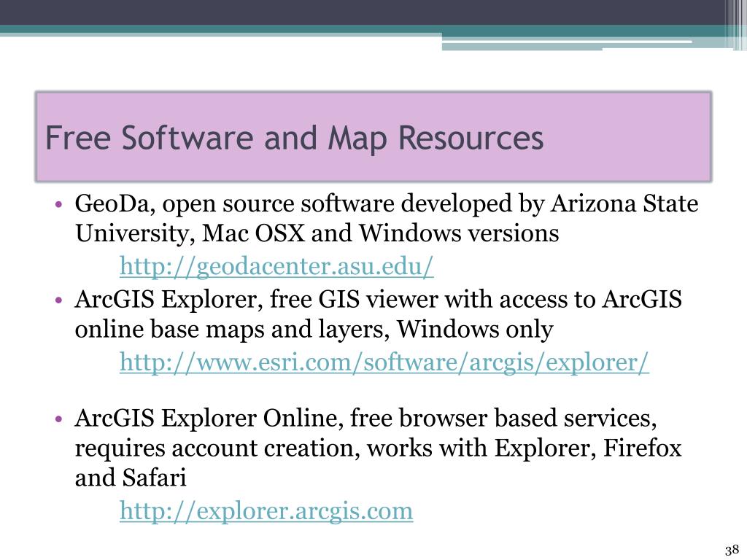Click the 'ArcGIS Explorer Online, free browser' bullet text
This screenshot has width=747, height=560.
[366, 418]
